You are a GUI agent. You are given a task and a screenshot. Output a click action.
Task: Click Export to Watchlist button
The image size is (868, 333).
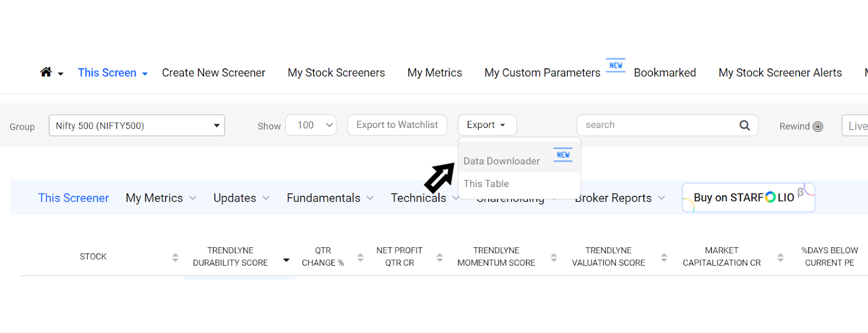pos(397,125)
